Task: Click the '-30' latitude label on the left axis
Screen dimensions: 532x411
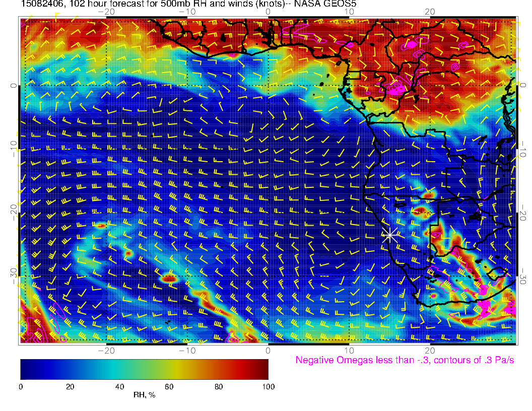Action: [x=13, y=277]
